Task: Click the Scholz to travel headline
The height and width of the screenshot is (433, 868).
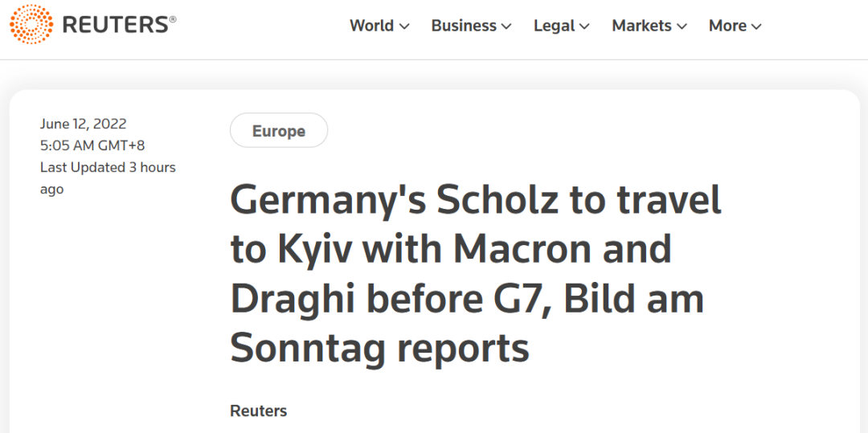Action: (476, 273)
